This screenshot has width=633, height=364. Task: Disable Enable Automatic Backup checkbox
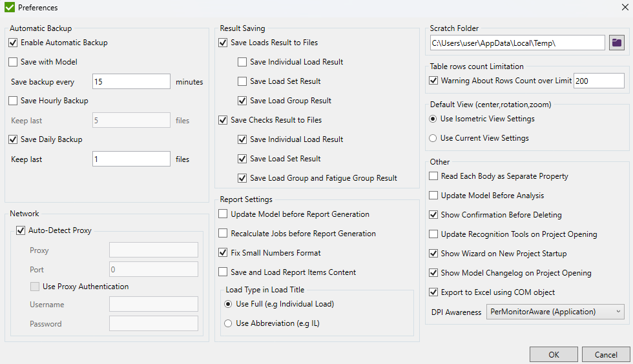[x=13, y=43]
